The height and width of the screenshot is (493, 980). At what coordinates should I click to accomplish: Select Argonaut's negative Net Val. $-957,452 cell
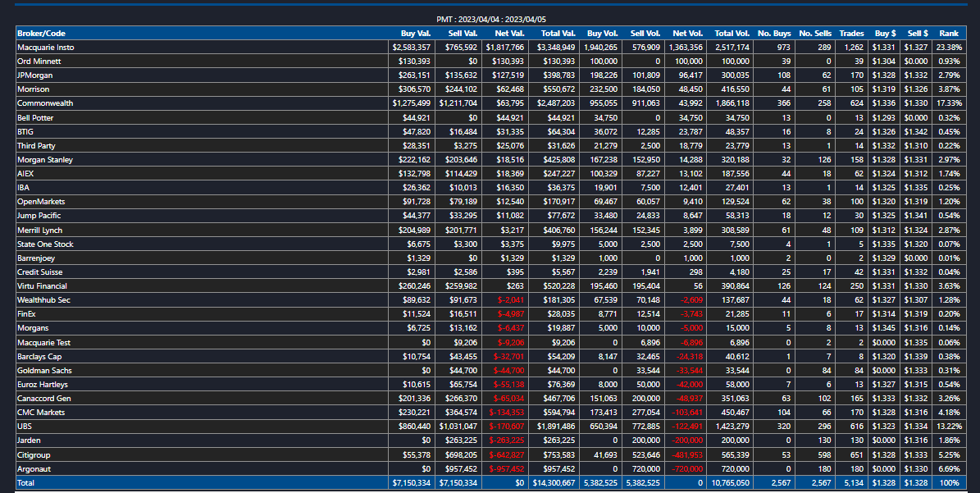[x=507, y=469]
